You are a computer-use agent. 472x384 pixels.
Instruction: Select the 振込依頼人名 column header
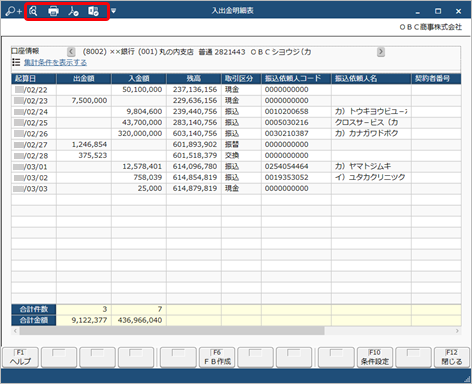tap(371, 79)
